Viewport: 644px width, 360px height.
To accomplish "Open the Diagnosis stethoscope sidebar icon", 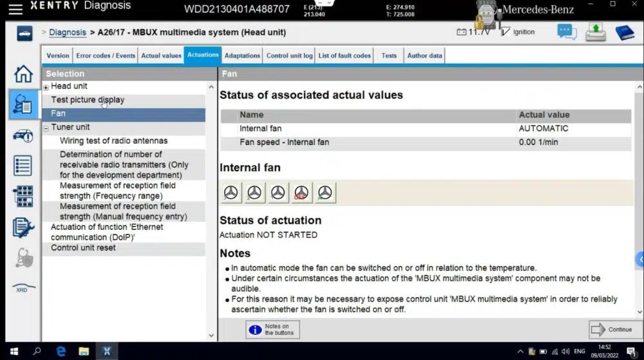I will 23,104.
